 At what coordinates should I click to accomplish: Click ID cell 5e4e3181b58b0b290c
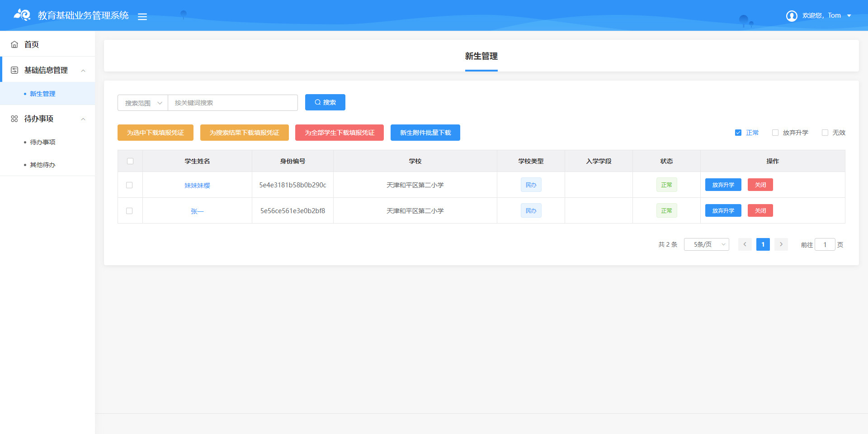point(292,185)
